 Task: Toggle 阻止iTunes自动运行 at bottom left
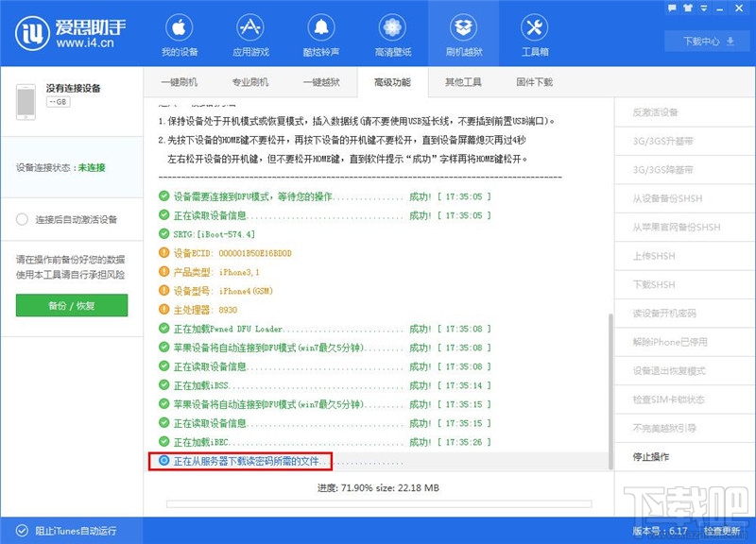tap(66, 531)
